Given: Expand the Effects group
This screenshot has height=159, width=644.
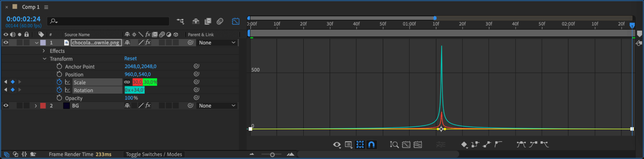Looking at the screenshot, I should click(44, 51).
